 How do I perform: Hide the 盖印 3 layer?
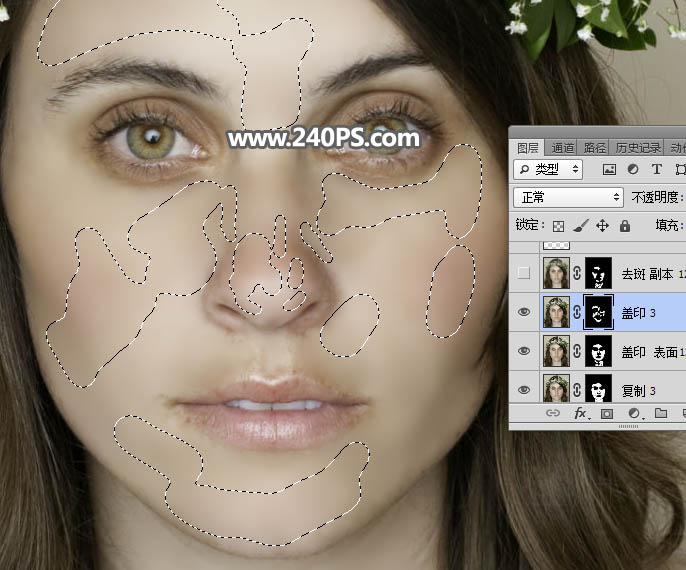click(524, 312)
